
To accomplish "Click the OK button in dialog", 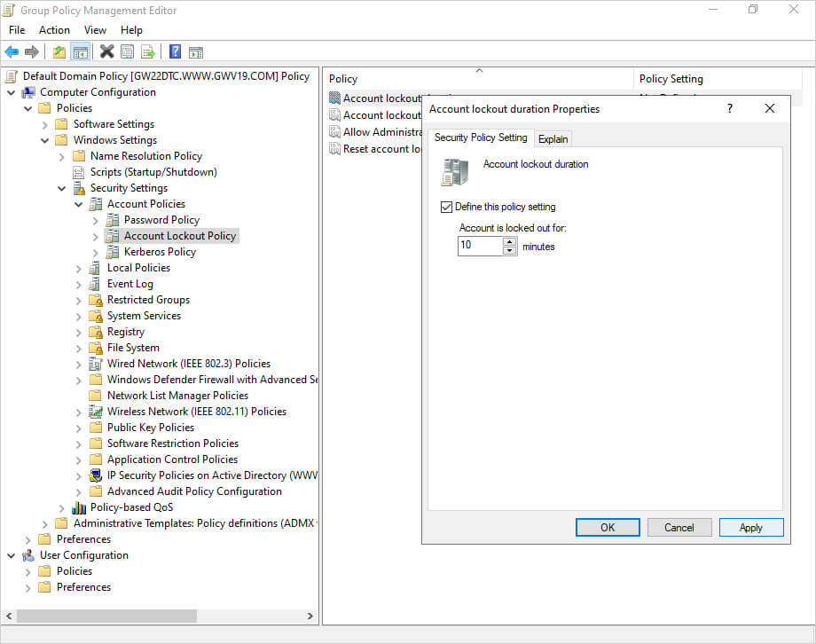I will pos(608,528).
